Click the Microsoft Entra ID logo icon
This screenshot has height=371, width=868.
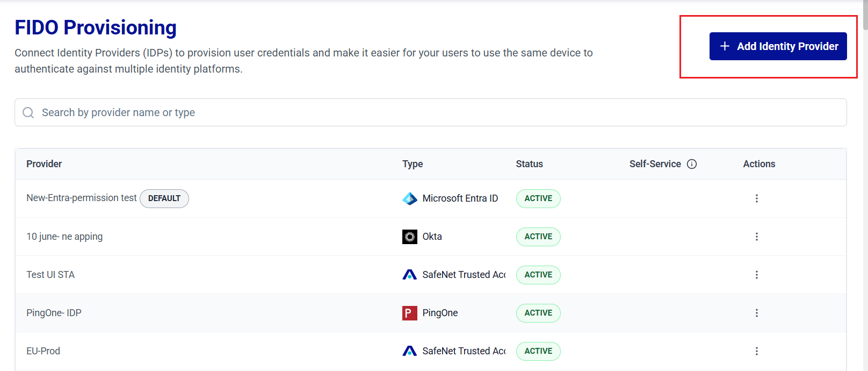tap(410, 198)
